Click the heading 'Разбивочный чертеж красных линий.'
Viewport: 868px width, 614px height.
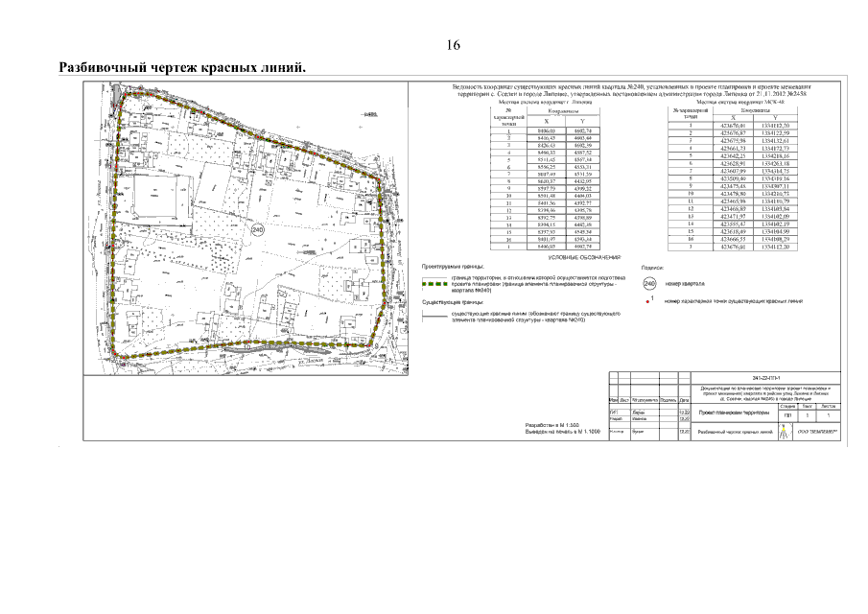pos(182,68)
